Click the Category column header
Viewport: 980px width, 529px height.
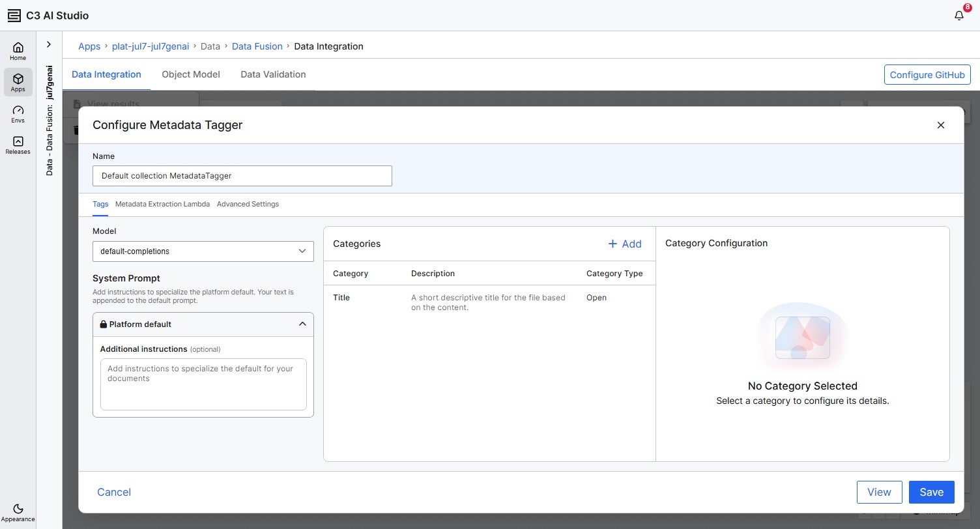click(x=351, y=274)
